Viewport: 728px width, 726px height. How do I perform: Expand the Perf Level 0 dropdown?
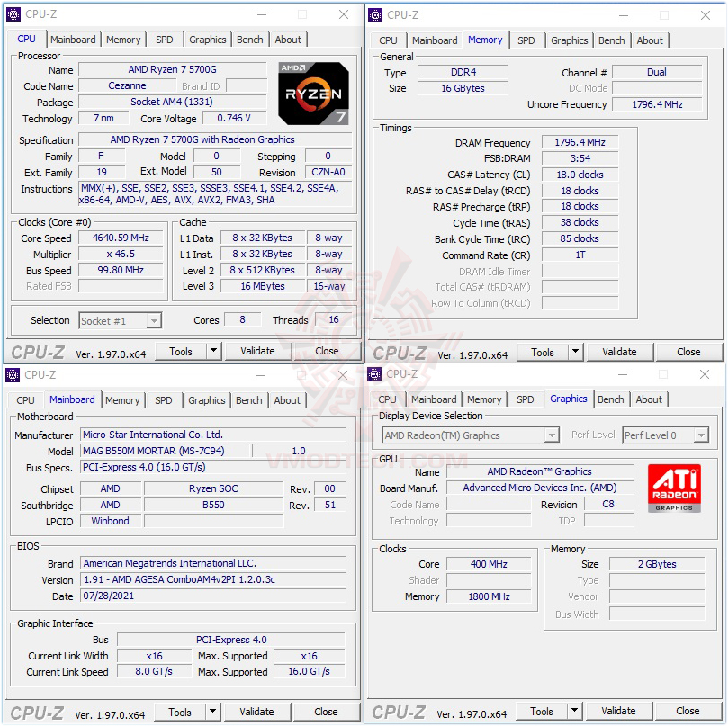click(701, 435)
